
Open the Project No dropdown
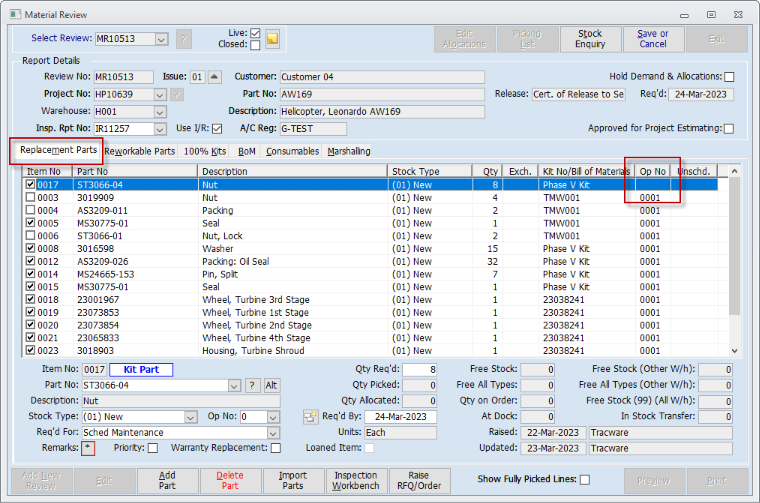160,94
